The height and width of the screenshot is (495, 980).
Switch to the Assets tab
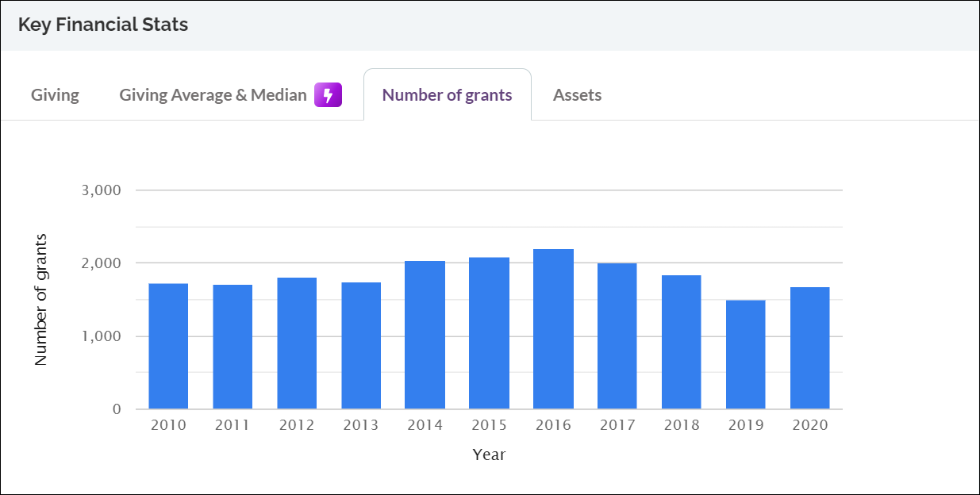coord(577,94)
